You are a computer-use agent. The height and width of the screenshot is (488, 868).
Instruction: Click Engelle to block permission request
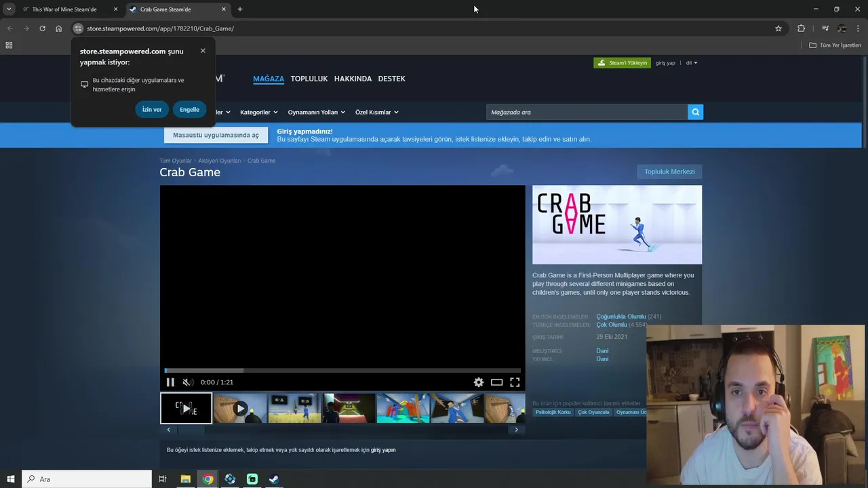[189, 110]
